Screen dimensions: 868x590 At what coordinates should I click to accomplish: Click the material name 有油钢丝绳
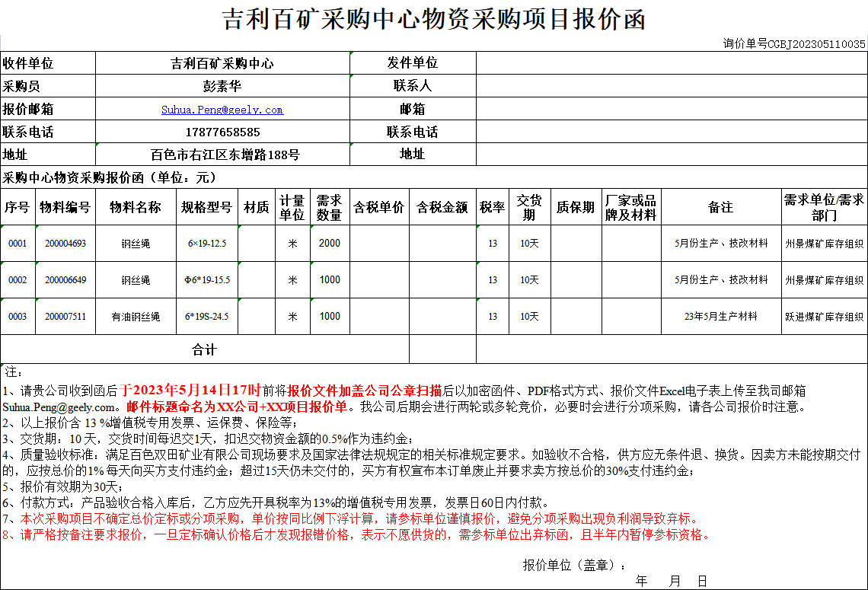coord(136,317)
